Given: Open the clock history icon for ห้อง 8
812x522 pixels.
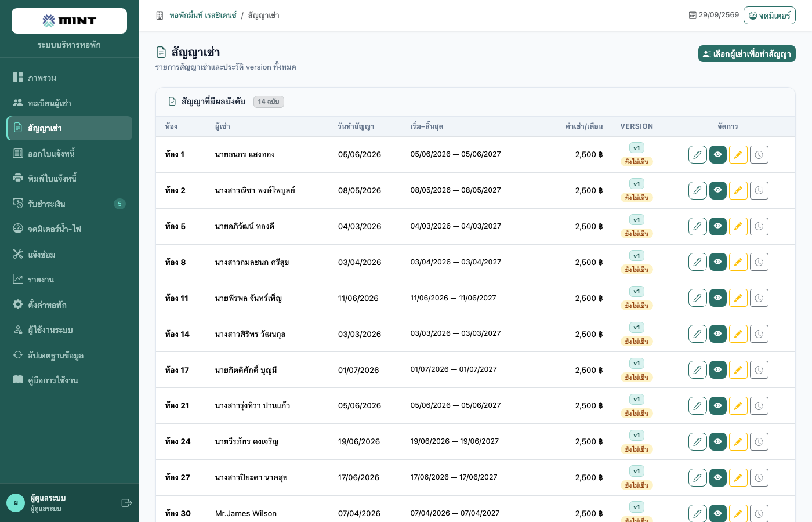Looking at the screenshot, I should pyautogui.click(x=759, y=262).
